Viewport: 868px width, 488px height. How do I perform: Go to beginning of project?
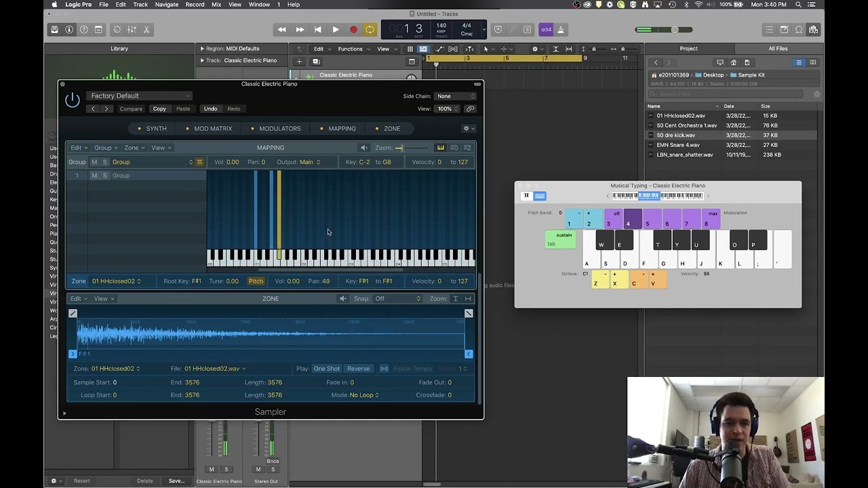pos(317,30)
